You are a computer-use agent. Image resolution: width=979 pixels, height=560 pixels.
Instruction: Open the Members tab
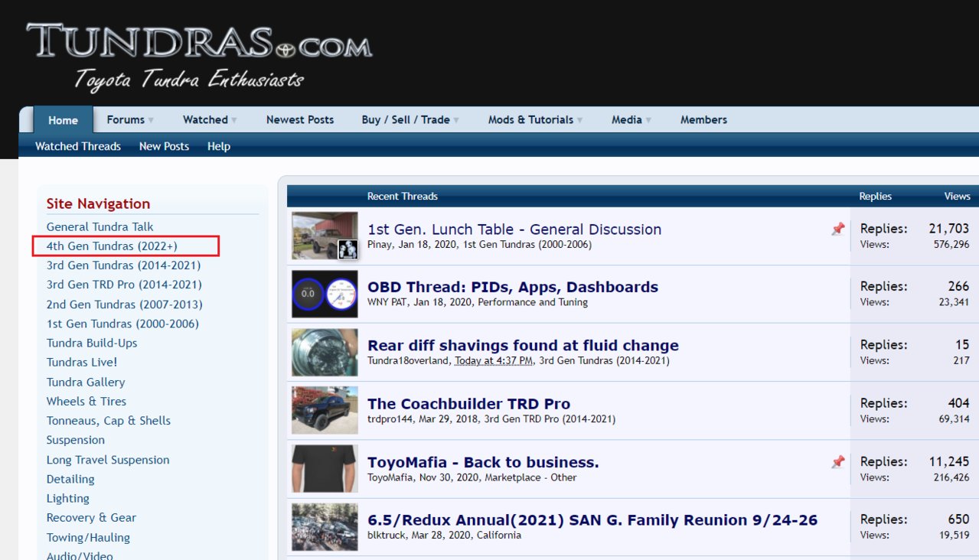[703, 119]
